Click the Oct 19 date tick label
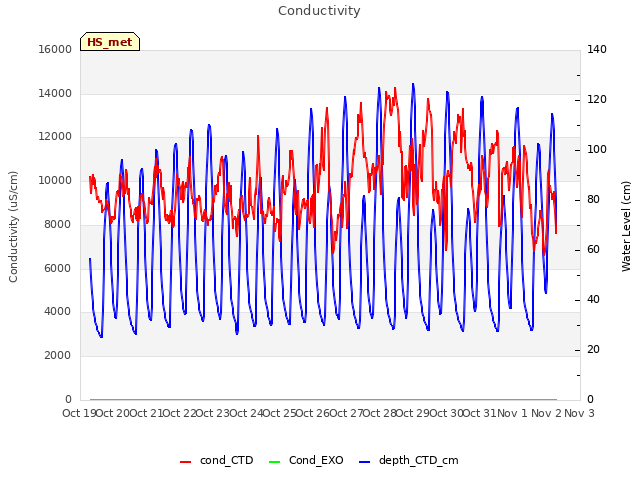The height and width of the screenshot is (480, 640). pos(79,413)
